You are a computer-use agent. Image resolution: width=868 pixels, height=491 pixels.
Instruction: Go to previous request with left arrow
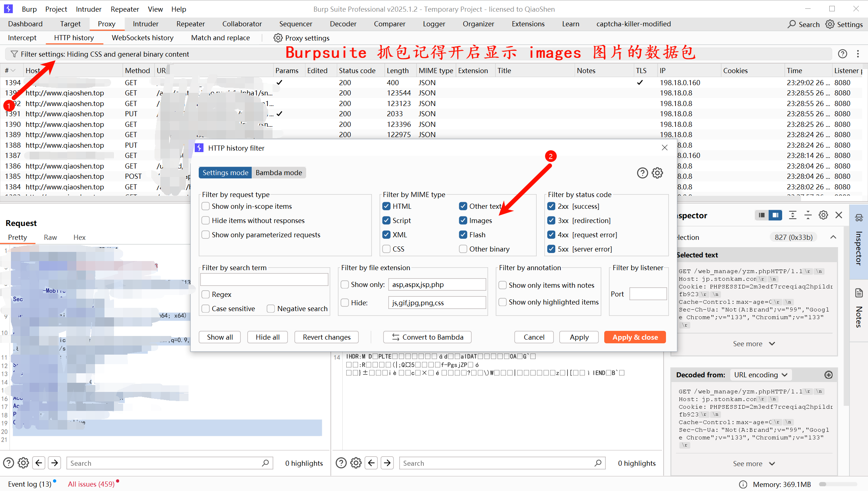click(x=39, y=463)
